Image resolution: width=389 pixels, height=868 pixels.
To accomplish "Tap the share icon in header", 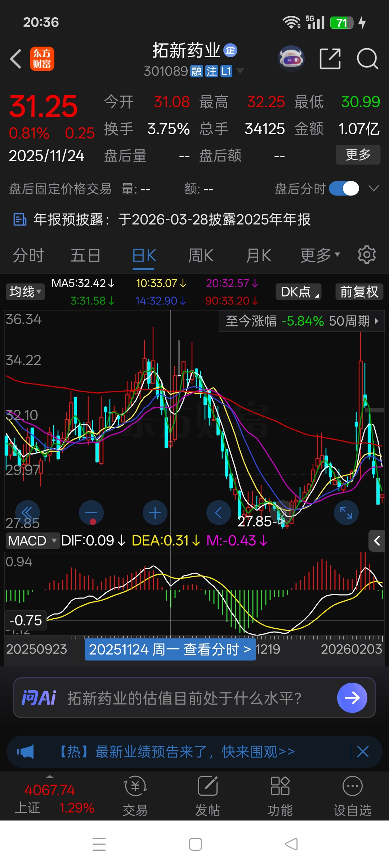I will coord(330,58).
